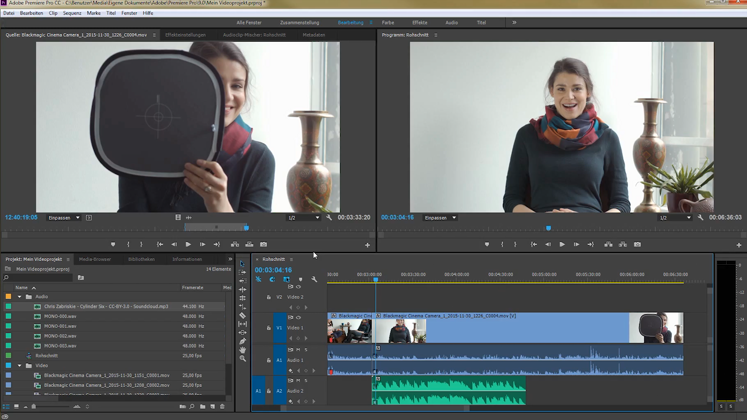
Task: Select the Pen tool in the tools panel
Action: (x=242, y=341)
